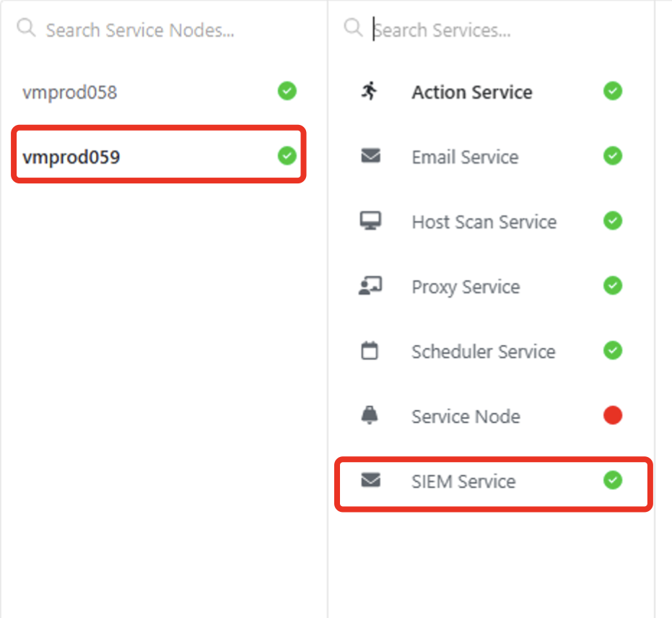Open the Action Service entry

point(472,92)
